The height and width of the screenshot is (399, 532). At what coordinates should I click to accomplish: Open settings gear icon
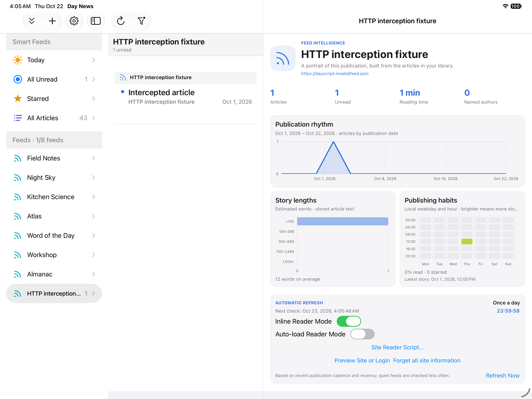pos(74,21)
